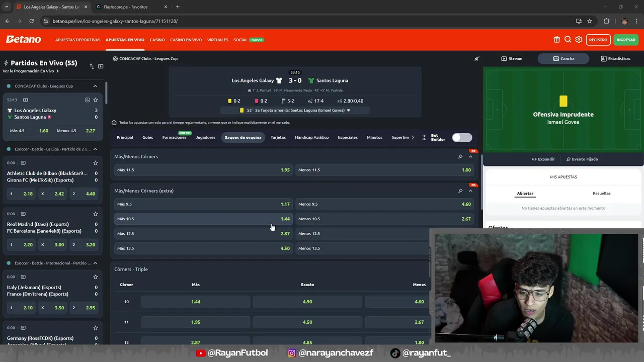The width and height of the screenshot is (644, 362).
Task: Favorite the Italy (Jekunam) match star
Action: (96, 277)
